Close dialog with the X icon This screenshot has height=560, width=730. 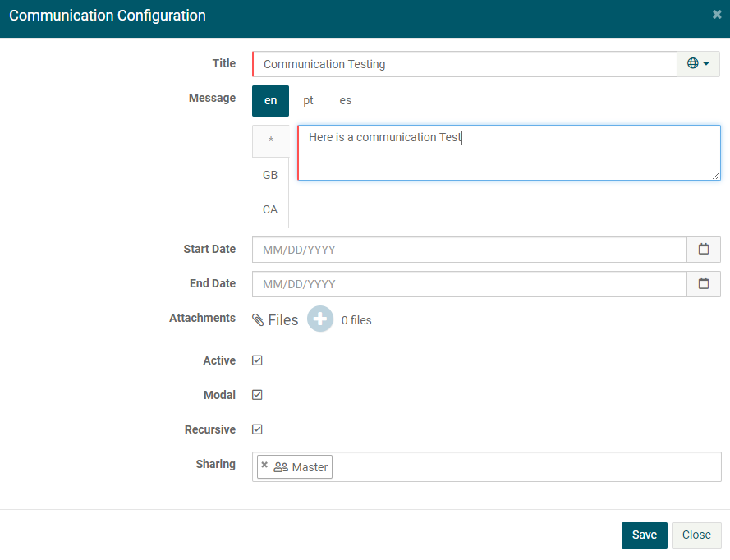click(716, 15)
